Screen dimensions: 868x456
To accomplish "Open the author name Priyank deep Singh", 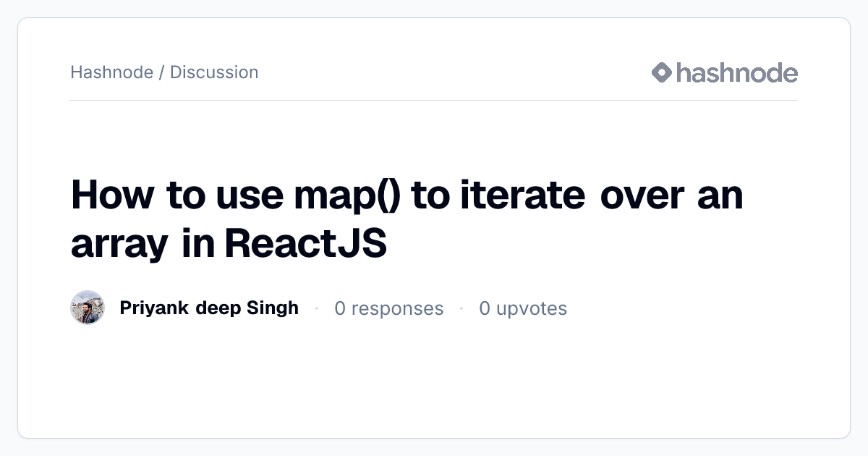I will coord(209,308).
